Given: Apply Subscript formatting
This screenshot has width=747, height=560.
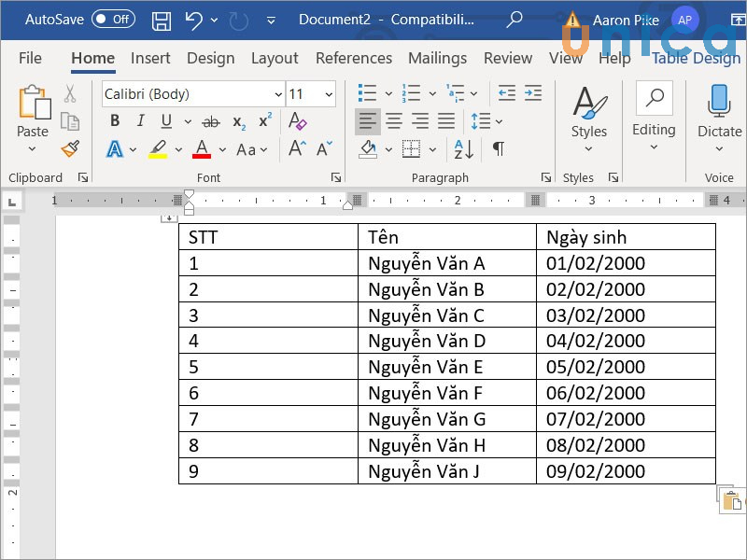Looking at the screenshot, I should (239, 122).
